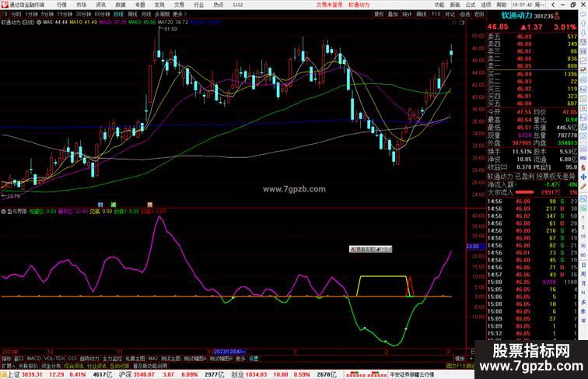Click the 返回 back button

[x=479, y=14]
